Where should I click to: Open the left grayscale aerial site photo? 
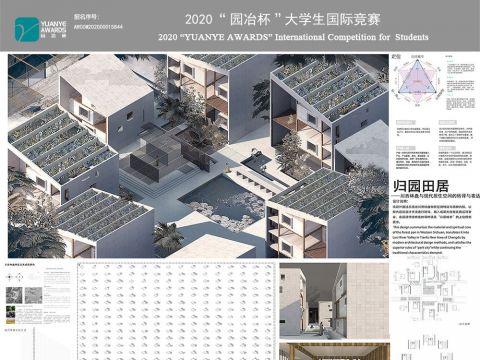[x=14, y=295]
